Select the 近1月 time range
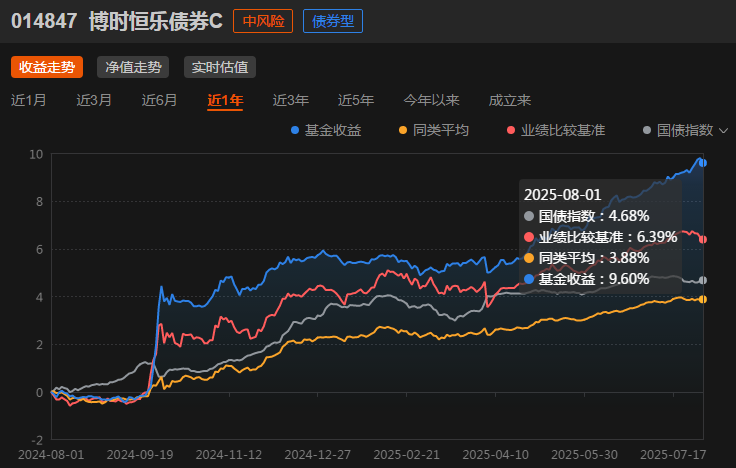The height and width of the screenshot is (468, 736). click(x=29, y=100)
